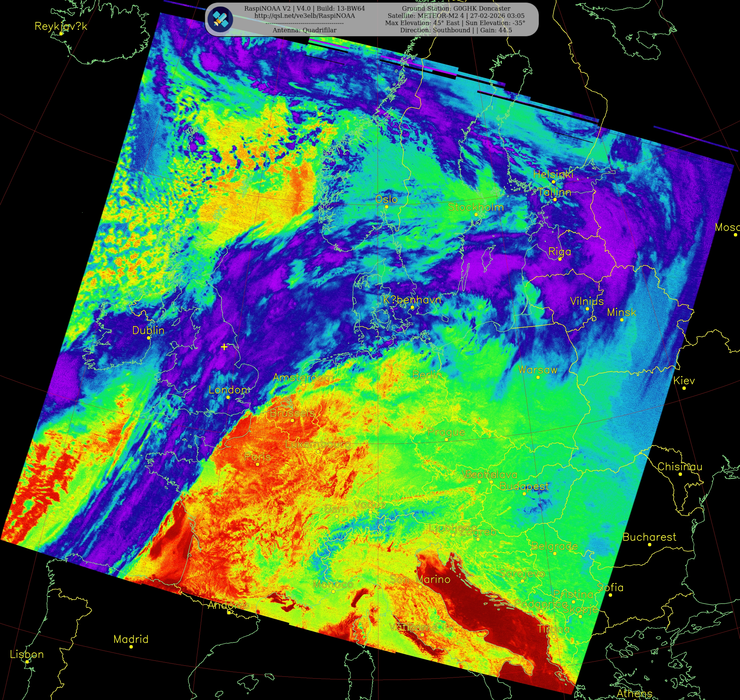Click the yellow ground station cross marker
Viewport: 740px width, 700px height.
[224, 347]
